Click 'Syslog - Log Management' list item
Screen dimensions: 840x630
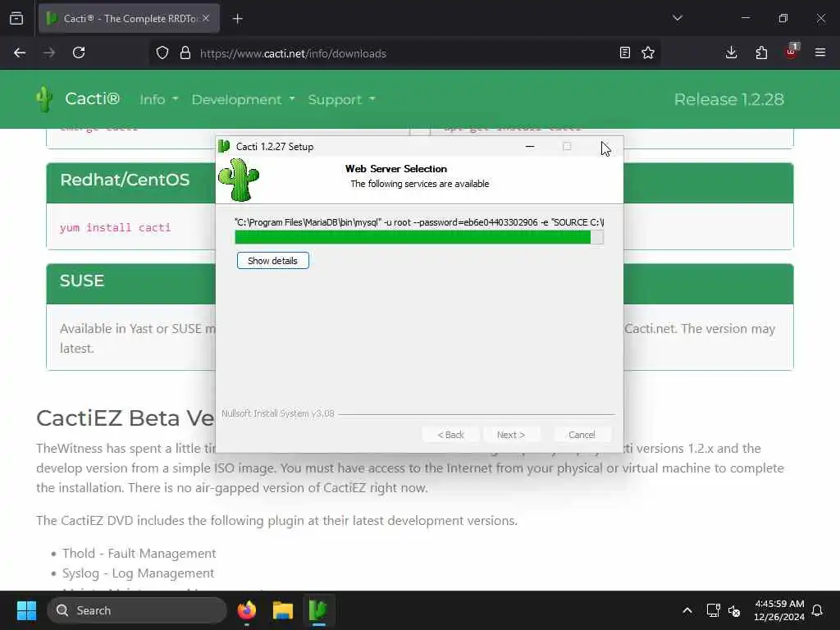click(138, 573)
